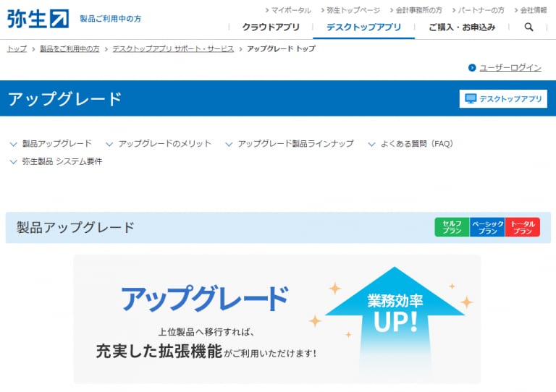Click chevron next to よくある質問（FAQ）

pos(371,144)
